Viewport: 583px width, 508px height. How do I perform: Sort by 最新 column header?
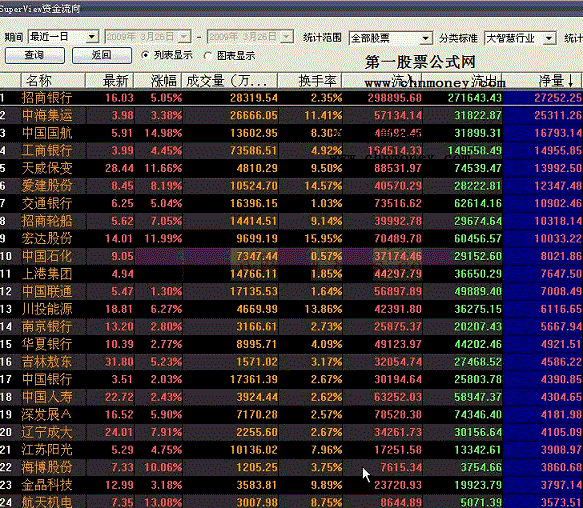(x=110, y=81)
